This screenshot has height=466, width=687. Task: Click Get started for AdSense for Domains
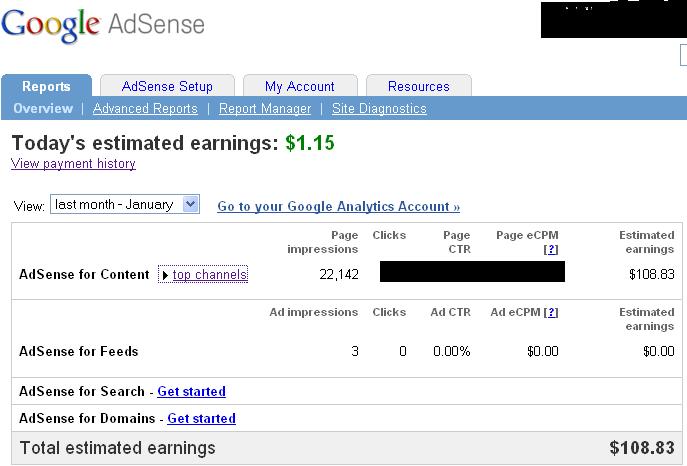(202, 418)
